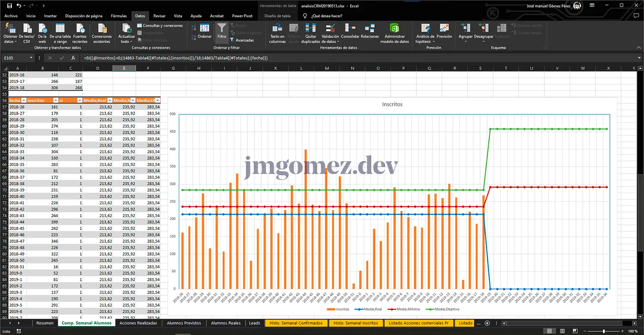Click the Consolidar icon
This screenshot has height=335, width=644.
coord(350,29)
